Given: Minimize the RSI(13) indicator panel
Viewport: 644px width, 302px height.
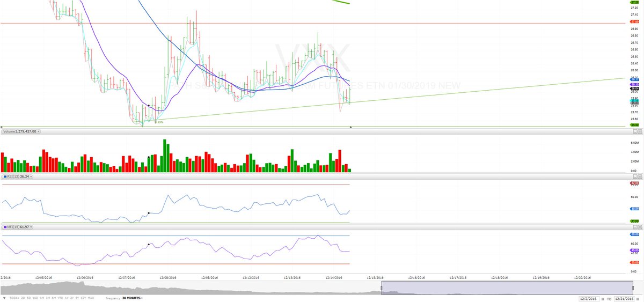Looking at the screenshot, I should tap(635, 176).
